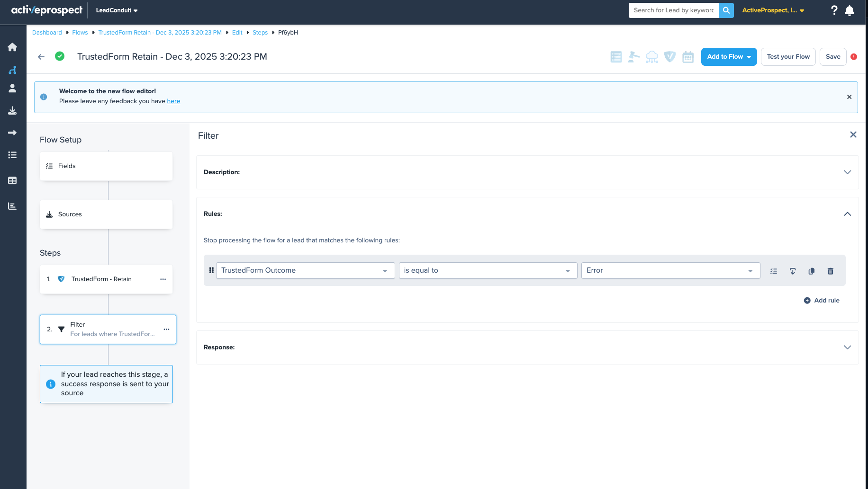Click the search magnifier button
This screenshot has width=868, height=489.
coord(726,10)
